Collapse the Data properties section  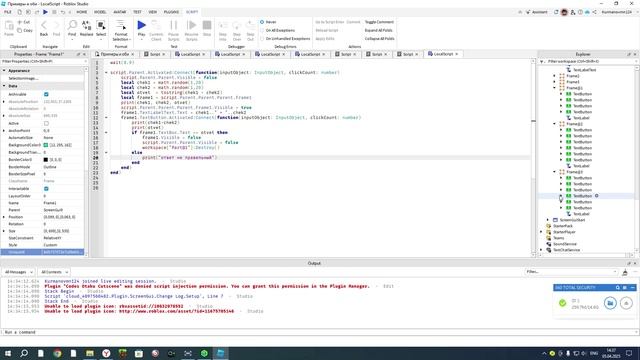click(4, 86)
